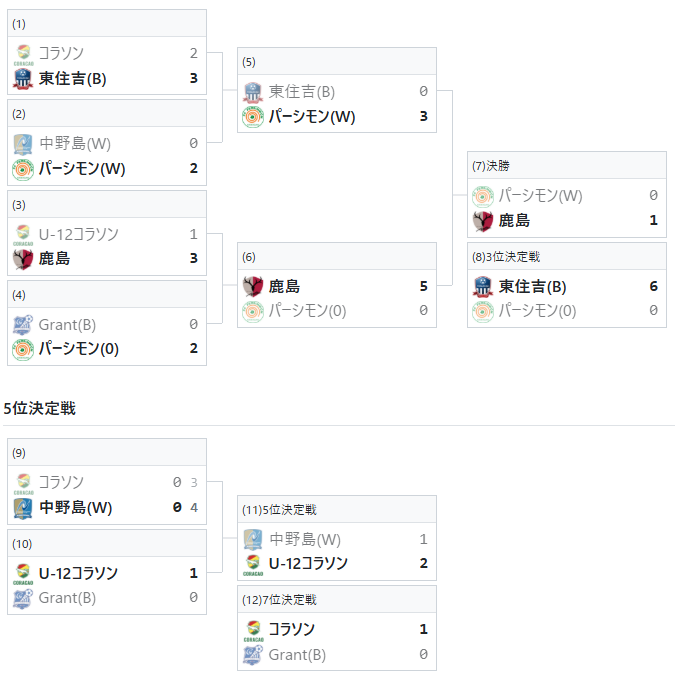This screenshot has height=682, width=675.
Task: Click 東住吉(B) crest in 3位決定戦
Action: 483,287
